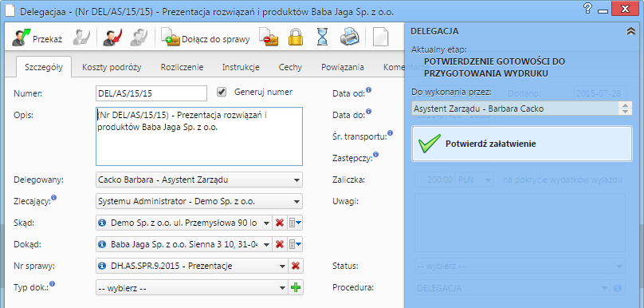Click the blank document icon in toolbar
The width and height of the screenshot is (644, 308).
(380, 38)
